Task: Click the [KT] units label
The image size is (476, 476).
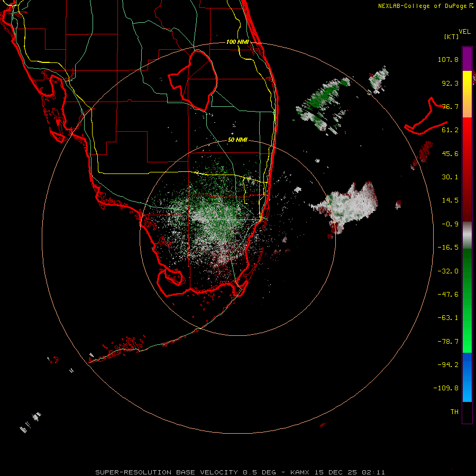Action: pos(452,36)
